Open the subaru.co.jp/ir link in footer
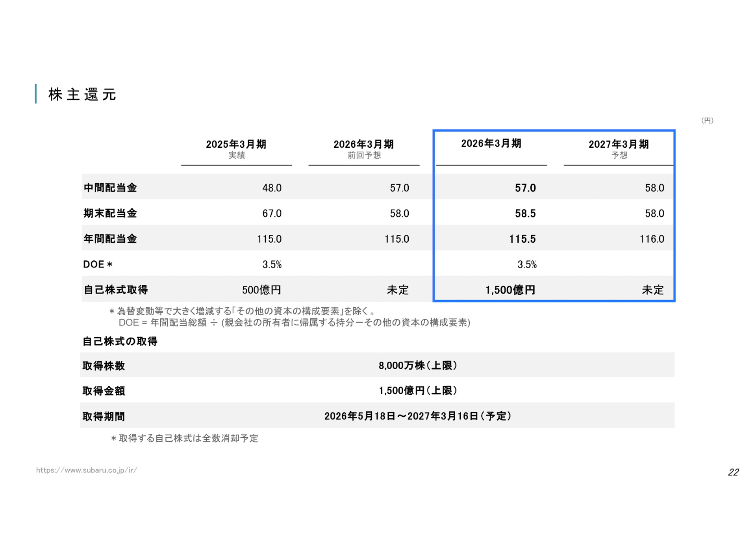Viewport: 756px width, 535px height. pos(87,470)
